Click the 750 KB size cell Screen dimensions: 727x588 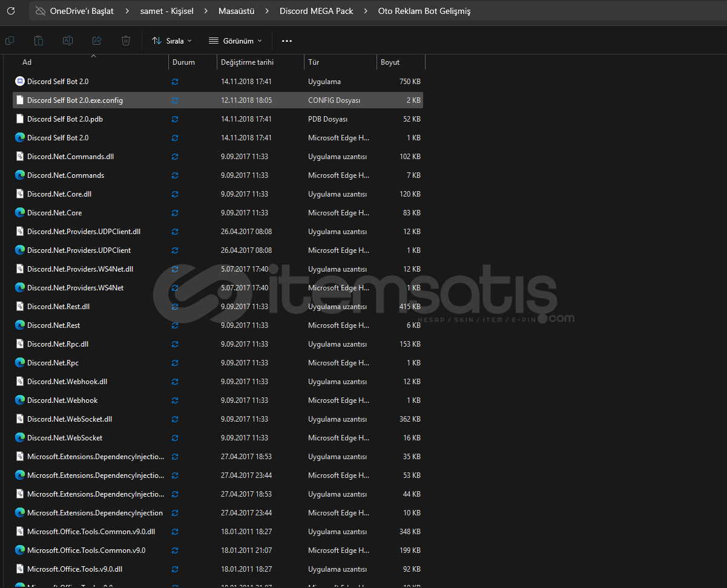[410, 82]
